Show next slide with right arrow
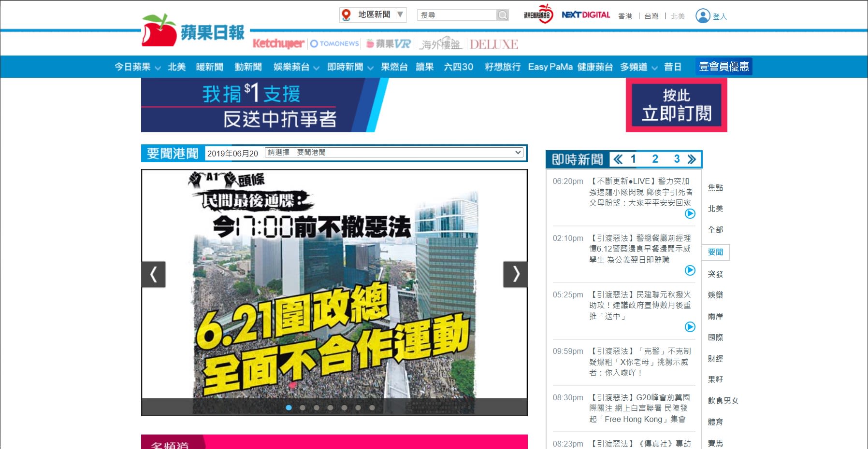The width and height of the screenshot is (868, 449). click(515, 274)
